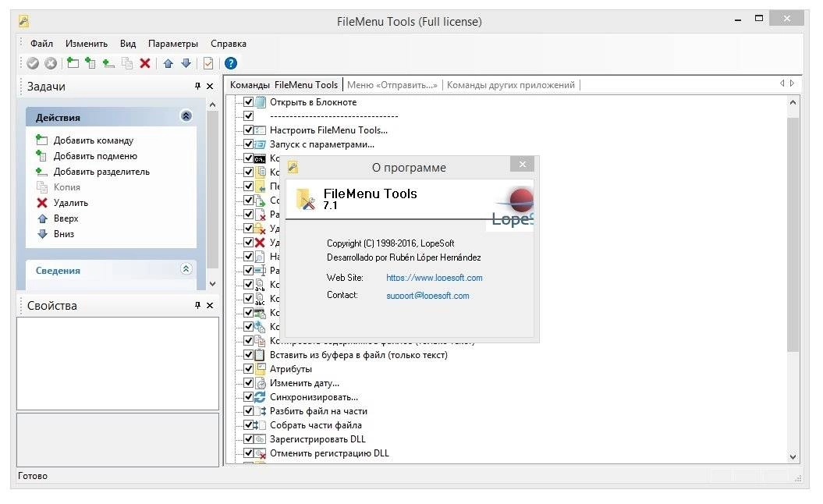823x504 pixels.
Task: Click Добавить разделитель action
Action: pos(101,172)
